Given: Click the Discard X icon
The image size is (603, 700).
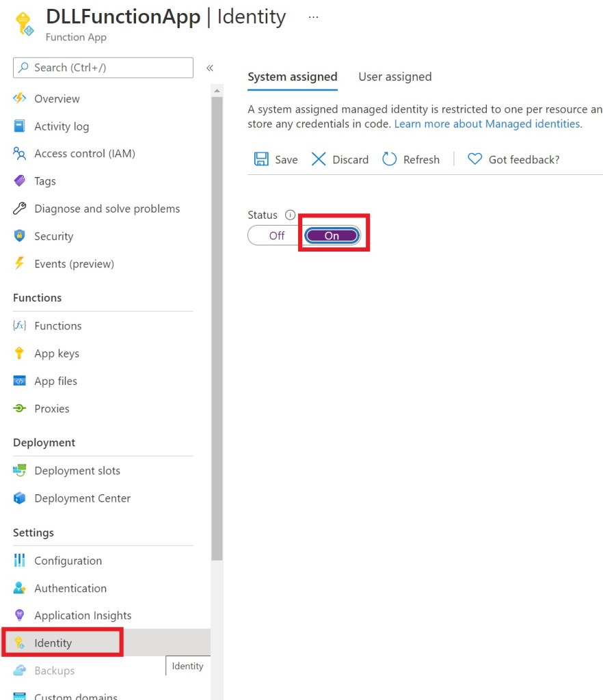Looking at the screenshot, I should point(319,159).
